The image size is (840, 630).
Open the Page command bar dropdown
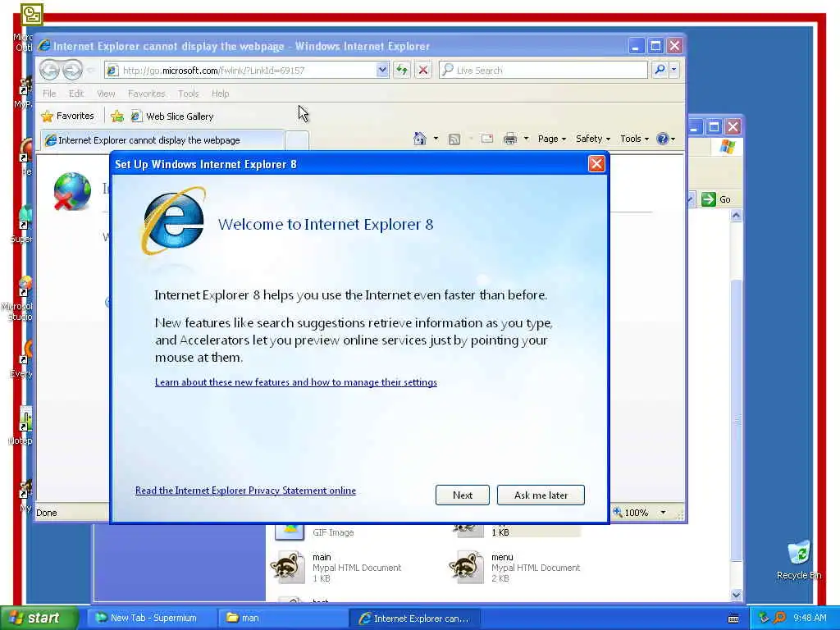[552, 139]
